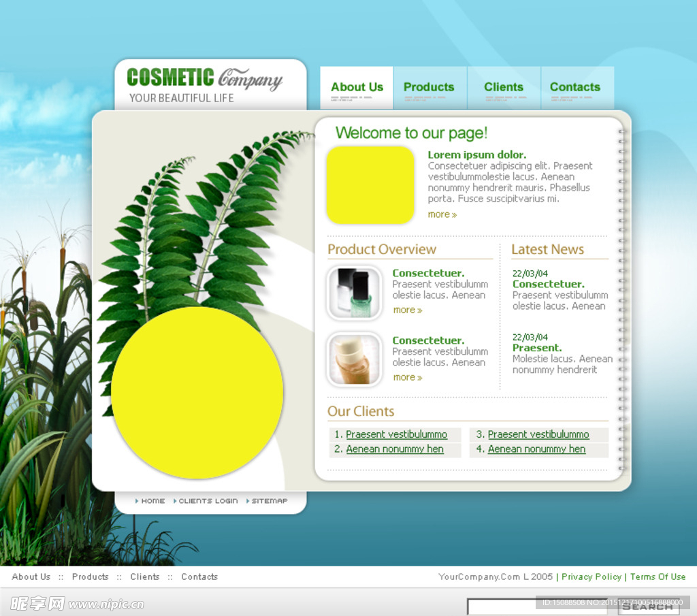Click the YourCompany.Com copyright text

pyautogui.click(x=496, y=577)
